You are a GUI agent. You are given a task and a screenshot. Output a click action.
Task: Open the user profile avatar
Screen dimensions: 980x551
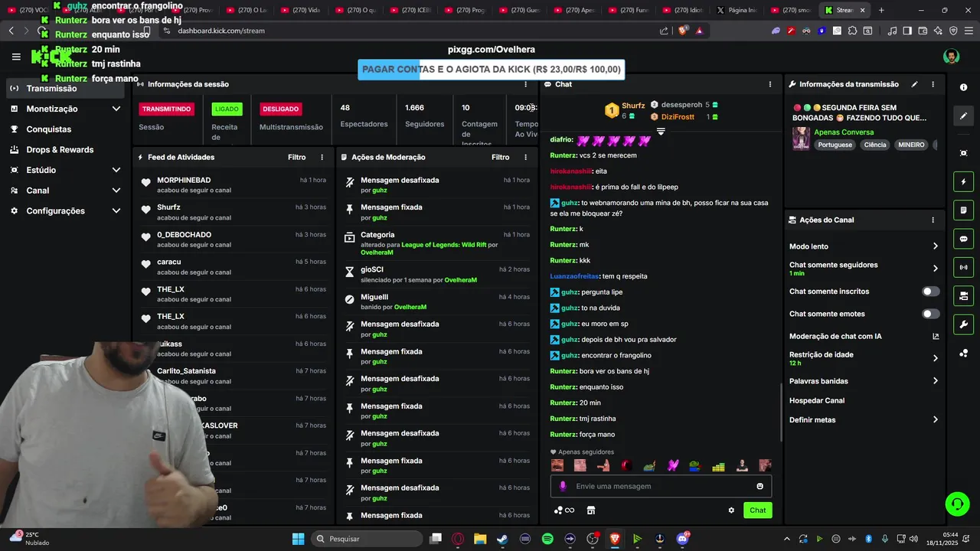[951, 57]
